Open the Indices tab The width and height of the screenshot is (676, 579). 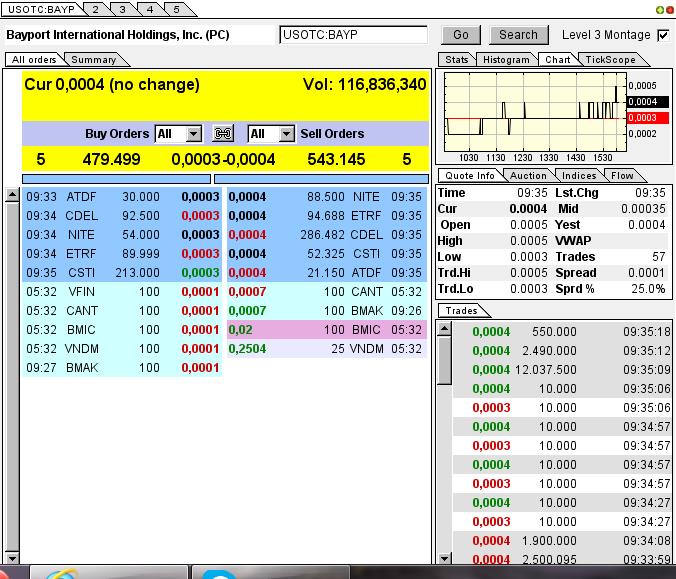(579, 175)
